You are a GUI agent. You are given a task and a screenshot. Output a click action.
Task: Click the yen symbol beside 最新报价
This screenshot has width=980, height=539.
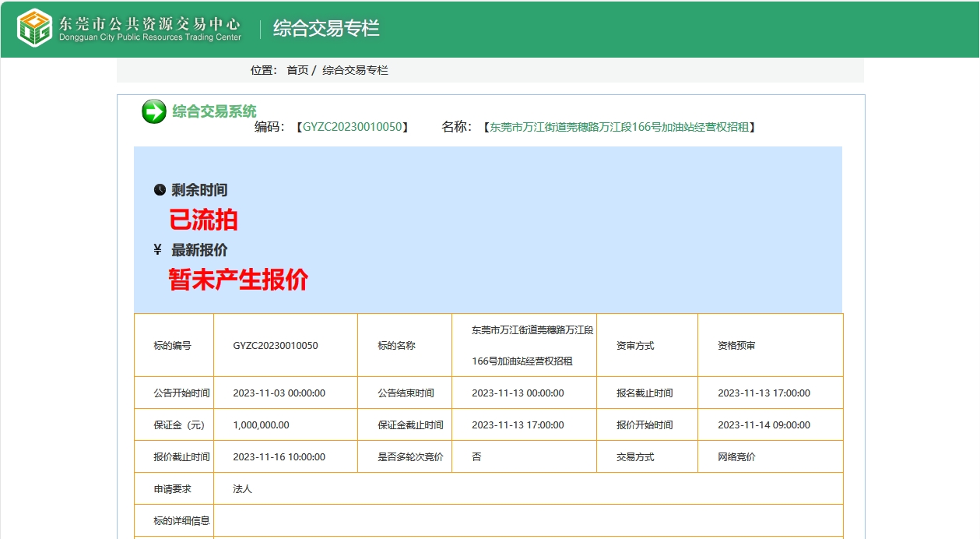click(x=158, y=249)
